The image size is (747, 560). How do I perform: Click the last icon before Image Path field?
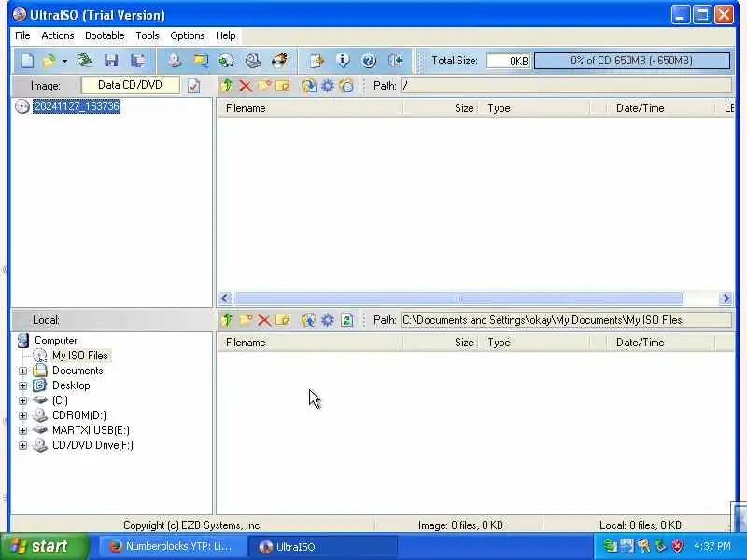tap(346, 86)
